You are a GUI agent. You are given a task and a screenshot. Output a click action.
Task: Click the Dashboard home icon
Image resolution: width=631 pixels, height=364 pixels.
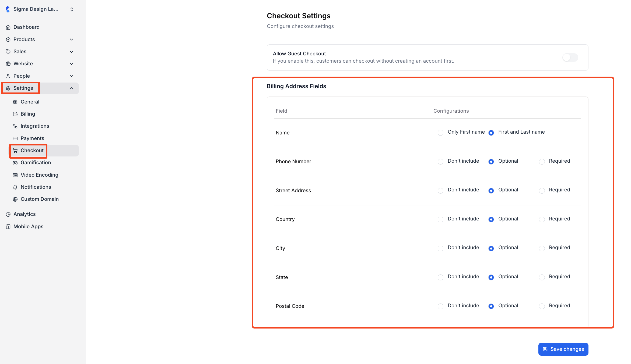coord(8,27)
